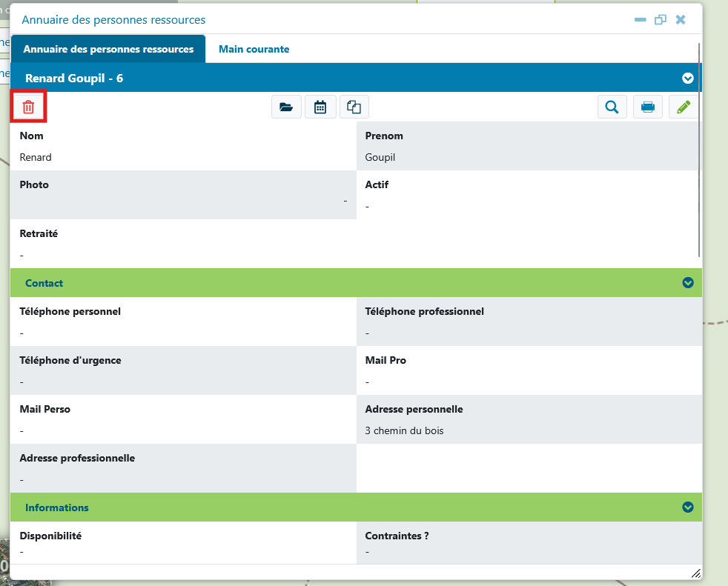Click the Actif field label
Screen dimensions: 728x586
(377, 184)
